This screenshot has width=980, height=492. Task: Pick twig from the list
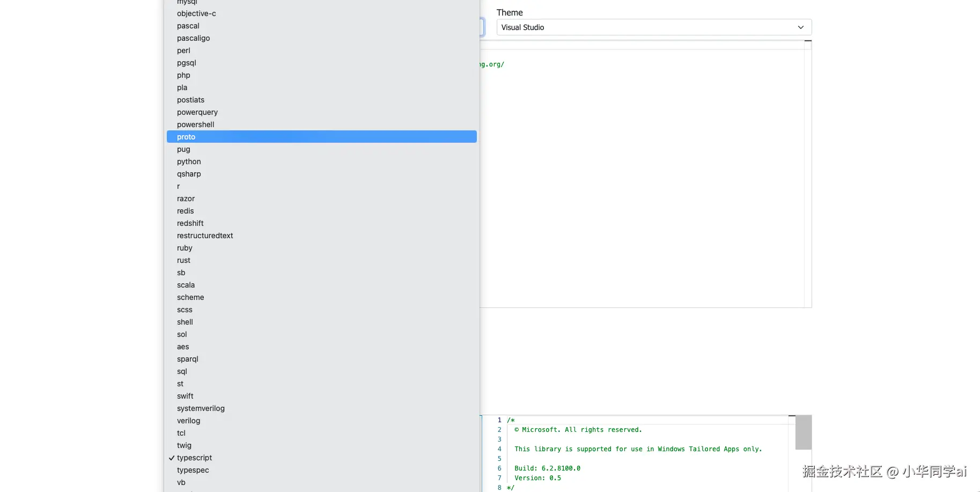point(322,445)
